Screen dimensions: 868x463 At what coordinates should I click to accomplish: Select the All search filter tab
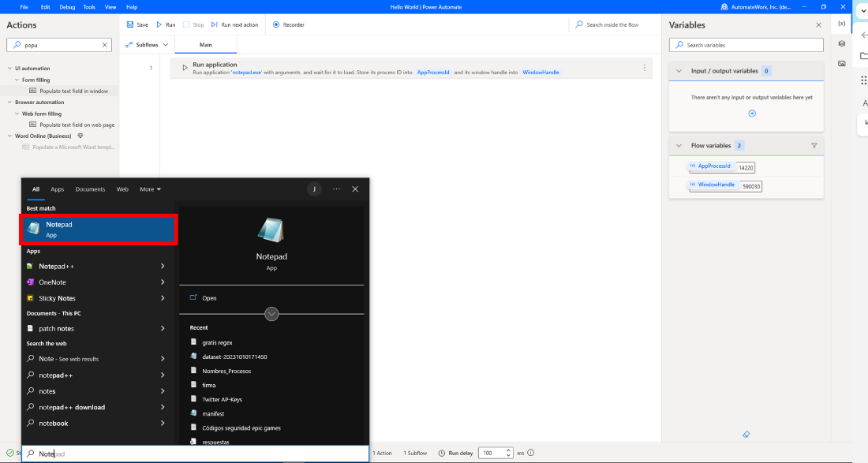pos(36,189)
